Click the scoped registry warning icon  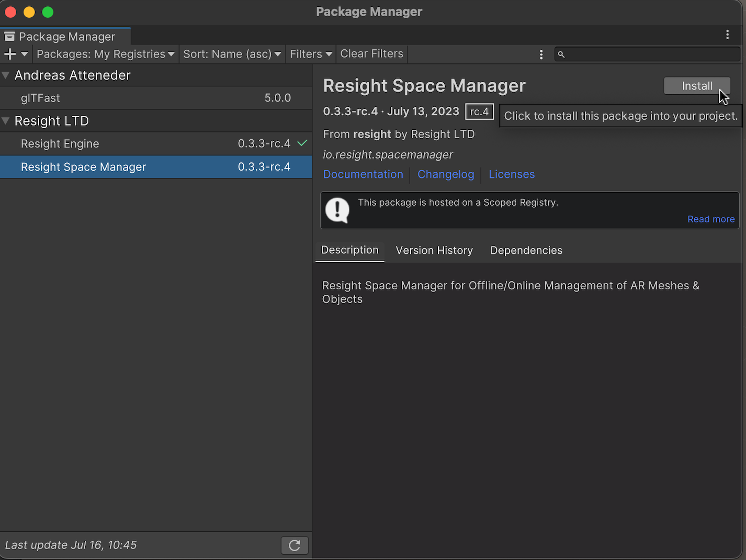click(337, 210)
